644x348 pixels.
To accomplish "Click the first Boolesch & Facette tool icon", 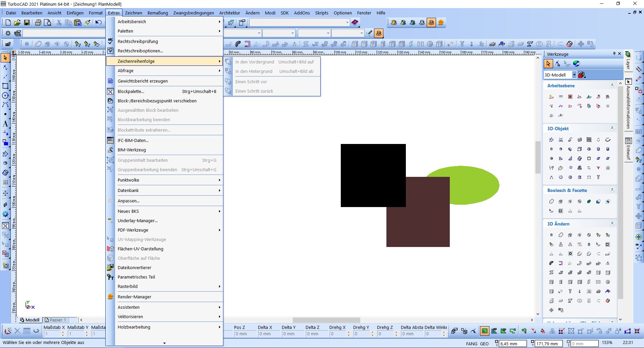I will (551, 201).
